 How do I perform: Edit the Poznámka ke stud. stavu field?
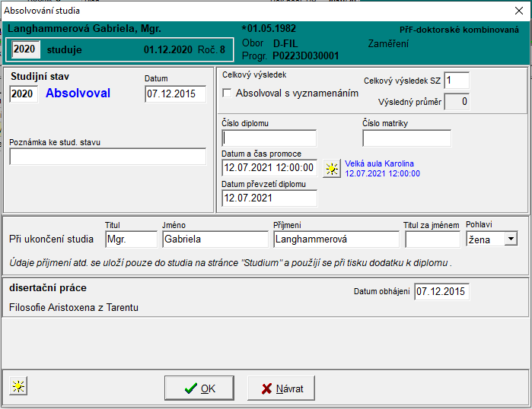(x=108, y=157)
